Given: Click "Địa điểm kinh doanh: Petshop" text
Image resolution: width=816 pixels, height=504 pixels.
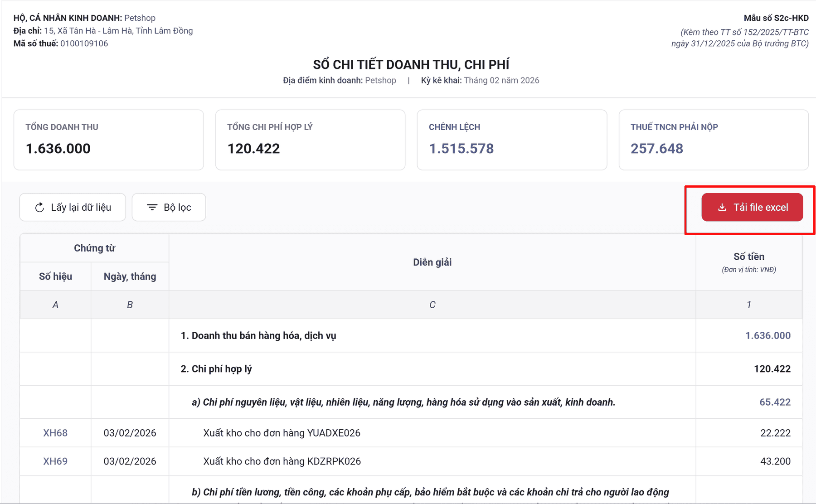Looking at the screenshot, I should click(x=340, y=80).
